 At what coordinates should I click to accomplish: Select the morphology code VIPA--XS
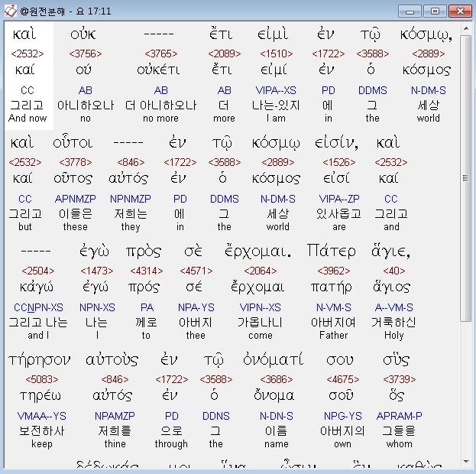pos(276,90)
